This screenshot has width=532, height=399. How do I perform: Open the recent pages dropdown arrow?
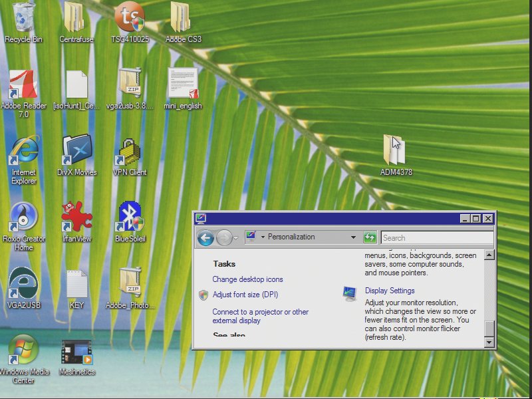pos(236,237)
